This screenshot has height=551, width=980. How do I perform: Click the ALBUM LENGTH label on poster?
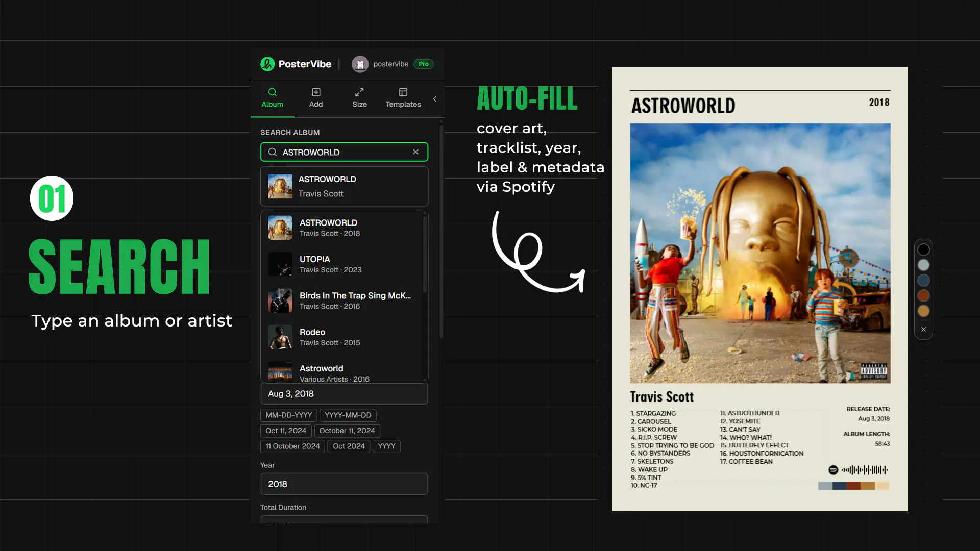[866, 434]
